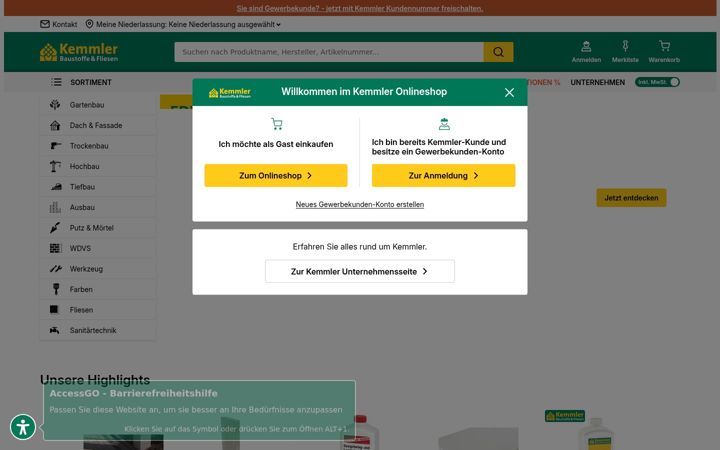This screenshot has height=450, width=720.
Task: Click the Gewerbekunde top banner link
Action: coord(360,8)
